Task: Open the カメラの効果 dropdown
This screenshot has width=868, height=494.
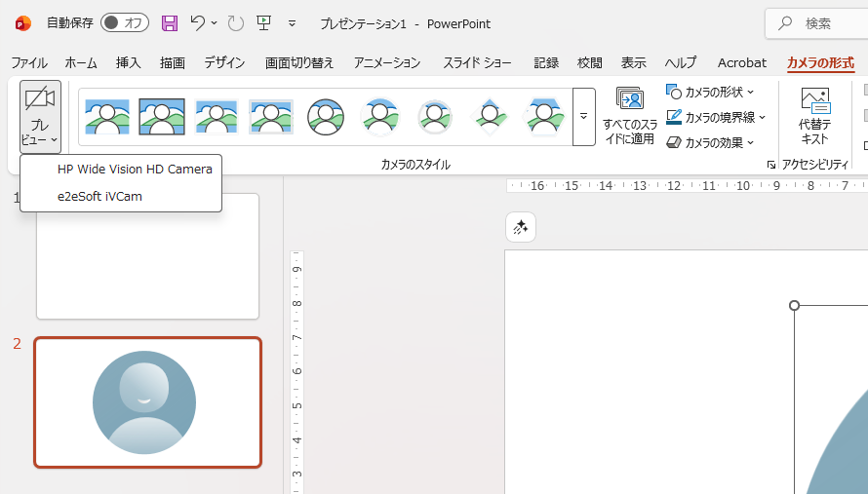Action: (710, 142)
